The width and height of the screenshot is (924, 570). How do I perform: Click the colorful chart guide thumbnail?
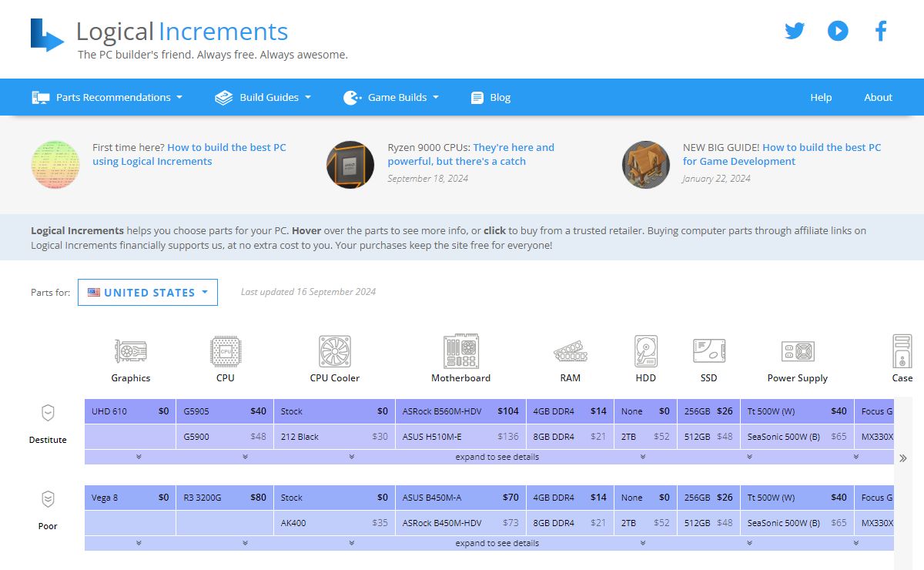tap(55, 164)
